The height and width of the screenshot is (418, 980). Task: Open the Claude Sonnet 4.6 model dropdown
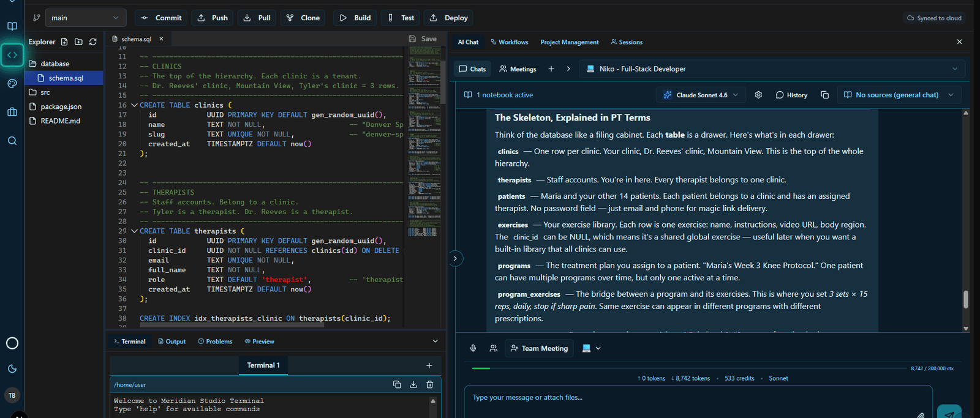[701, 95]
